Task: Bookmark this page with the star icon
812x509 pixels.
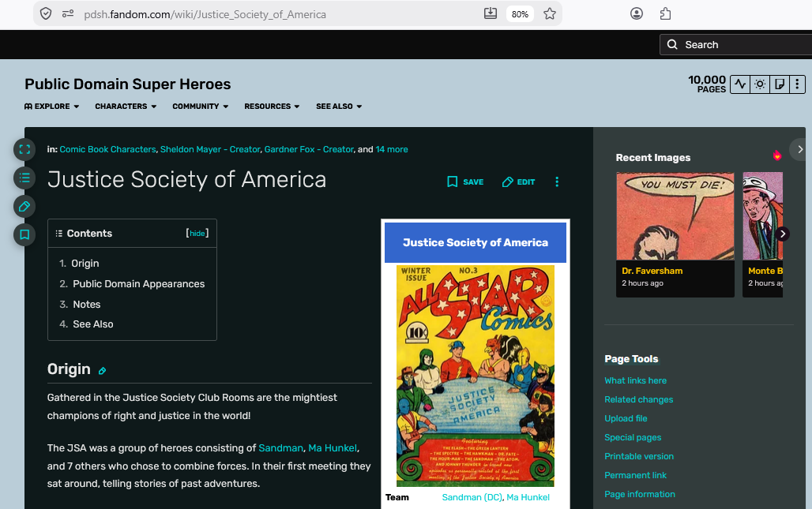Action: pos(550,14)
